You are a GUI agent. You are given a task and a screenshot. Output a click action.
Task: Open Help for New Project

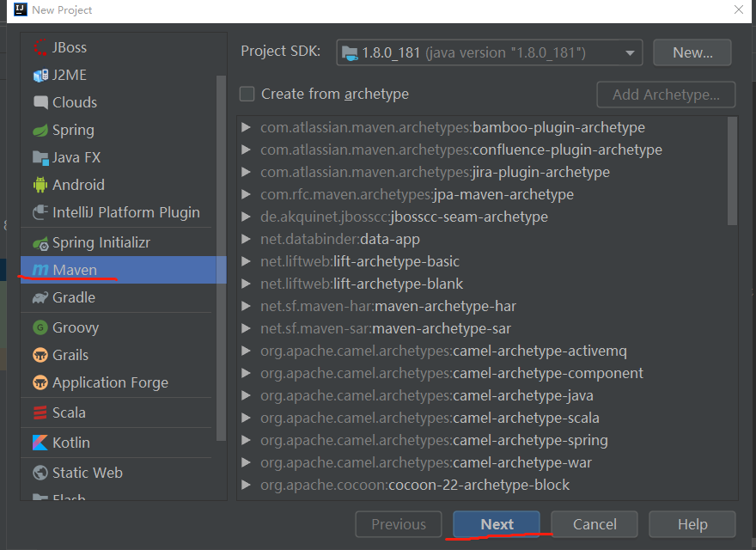pyautogui.click(x=692, y=524)
